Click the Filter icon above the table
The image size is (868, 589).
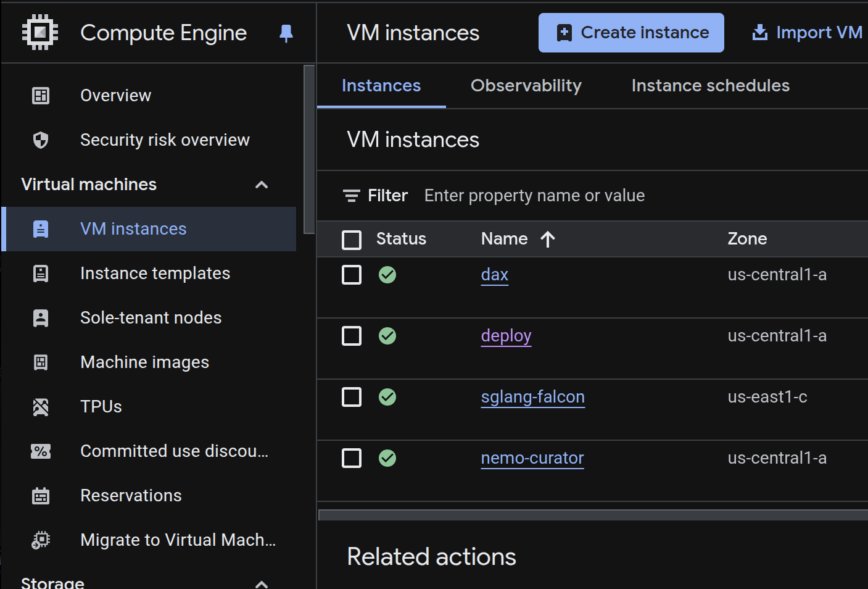pyautogui.click(x=351, y=196)
